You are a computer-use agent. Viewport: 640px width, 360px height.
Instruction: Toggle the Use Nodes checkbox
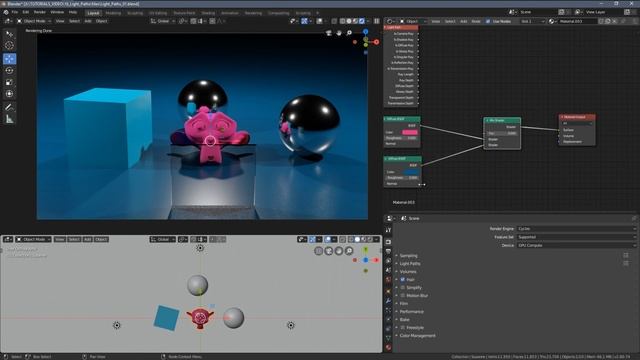pyautogui.click(x=488, y=21)
